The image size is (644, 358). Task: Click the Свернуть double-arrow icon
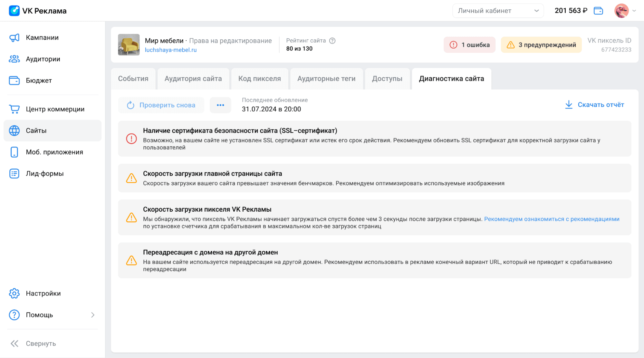pos(14,343)
